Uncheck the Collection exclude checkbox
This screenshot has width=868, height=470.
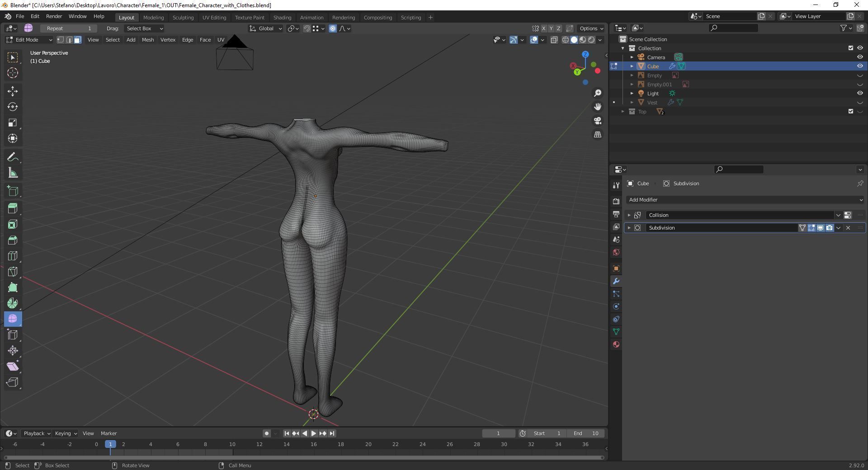pyautogui.click(x=850, y=48)
